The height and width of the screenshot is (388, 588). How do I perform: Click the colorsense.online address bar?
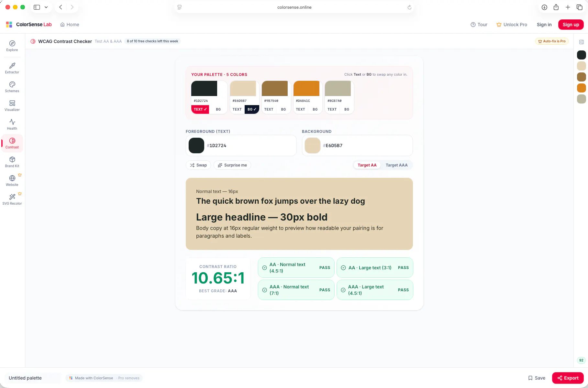tap(294, 7)
